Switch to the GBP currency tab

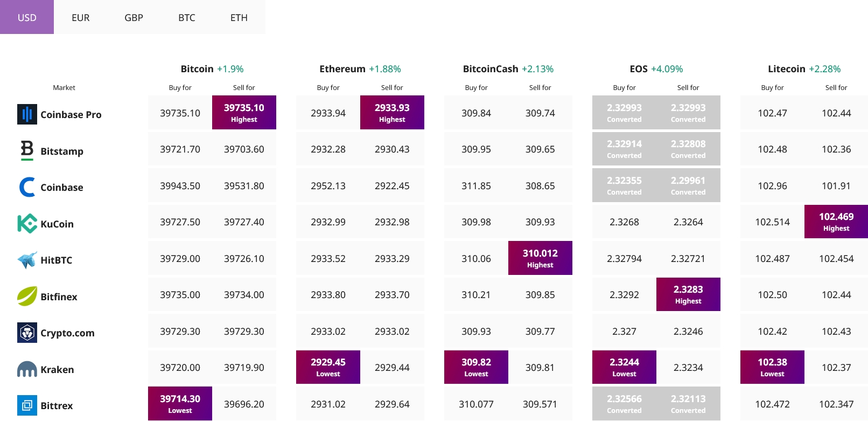tap(134, 17)
